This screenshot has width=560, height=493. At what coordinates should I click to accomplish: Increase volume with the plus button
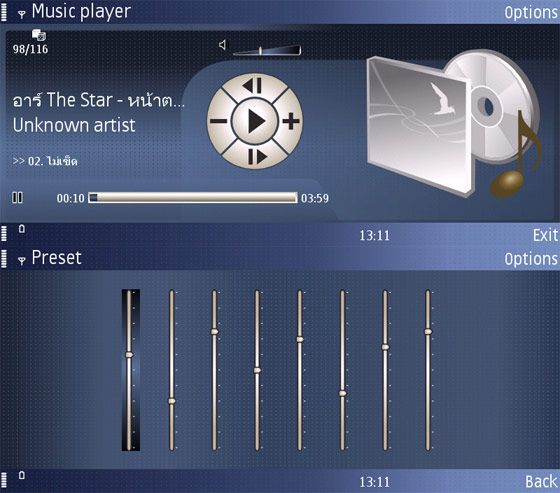291,121
